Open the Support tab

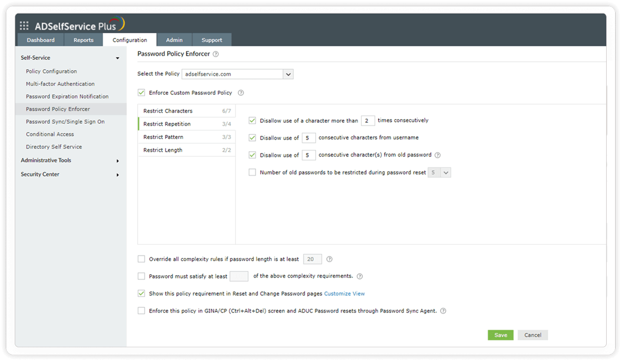click(212, 40)
